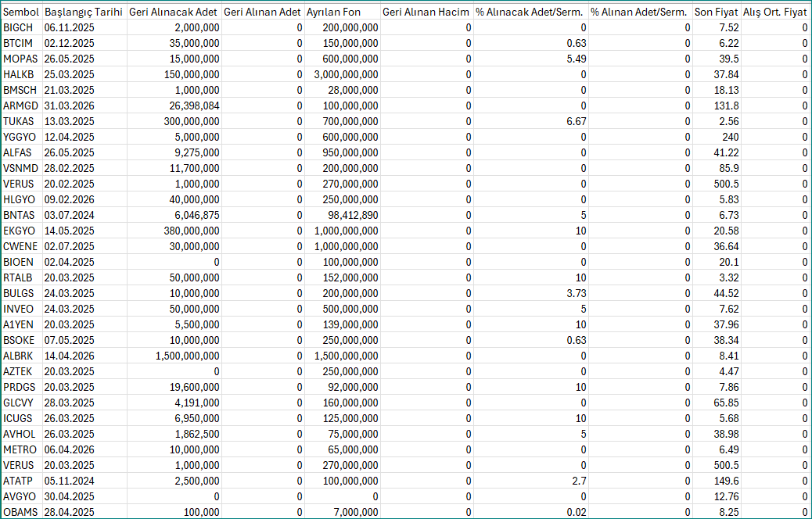Click the HALKB symbol cell
This screenshot has width=812, height=519.
coord(21,74)
